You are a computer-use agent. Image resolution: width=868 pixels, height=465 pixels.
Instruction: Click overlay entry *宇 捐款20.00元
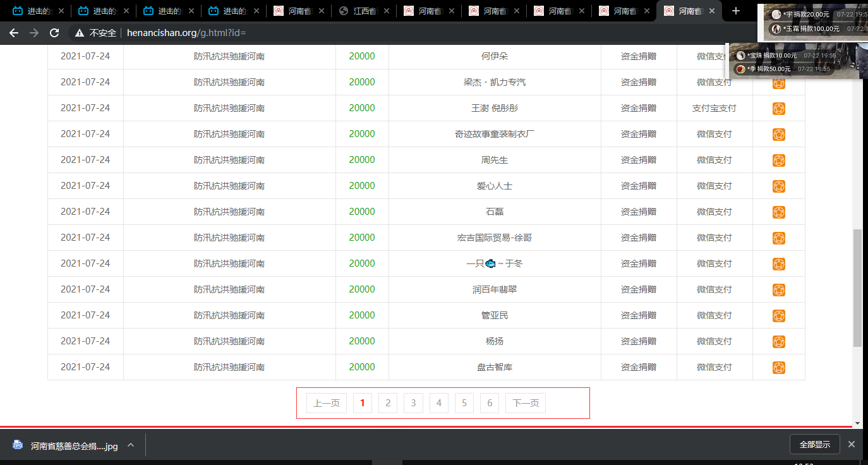click(x=818, y=14)
